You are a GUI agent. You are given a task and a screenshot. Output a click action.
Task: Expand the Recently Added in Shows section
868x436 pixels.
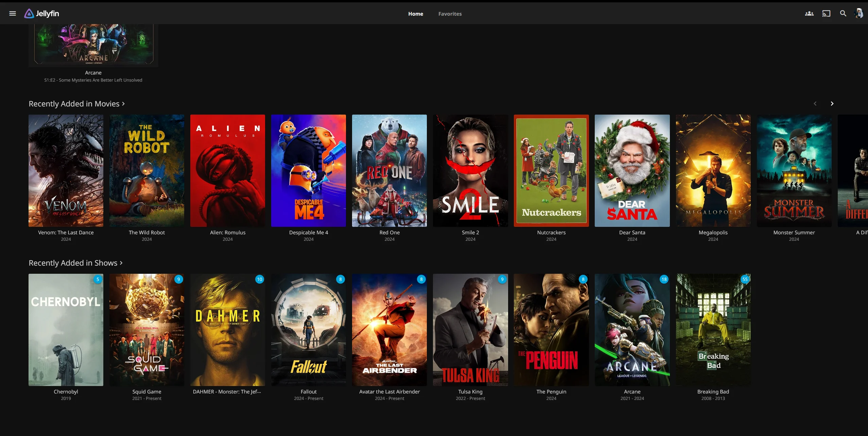[76, 263]
